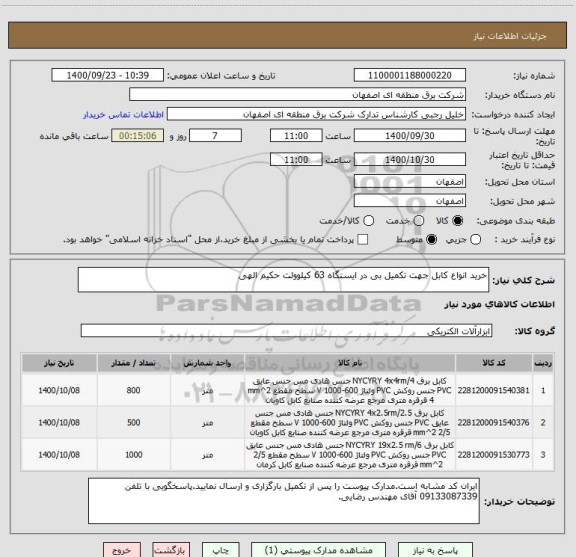Select the کالا radio button

coord(457,220)
